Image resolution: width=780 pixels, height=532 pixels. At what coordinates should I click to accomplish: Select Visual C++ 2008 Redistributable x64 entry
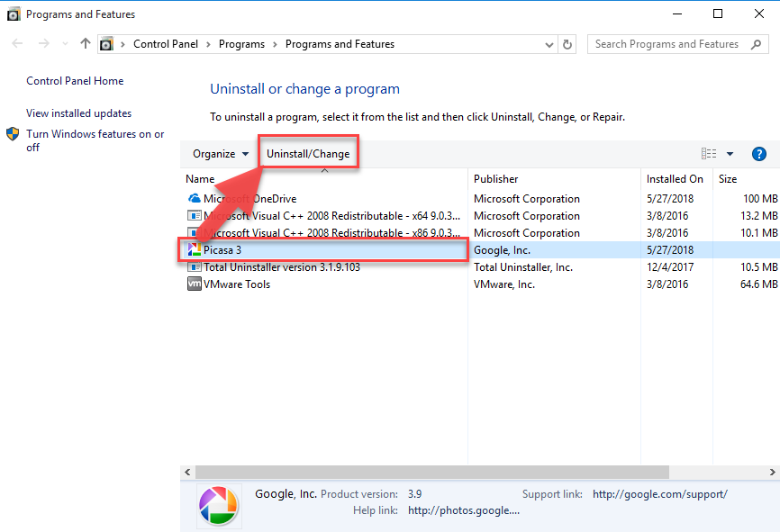331,216
